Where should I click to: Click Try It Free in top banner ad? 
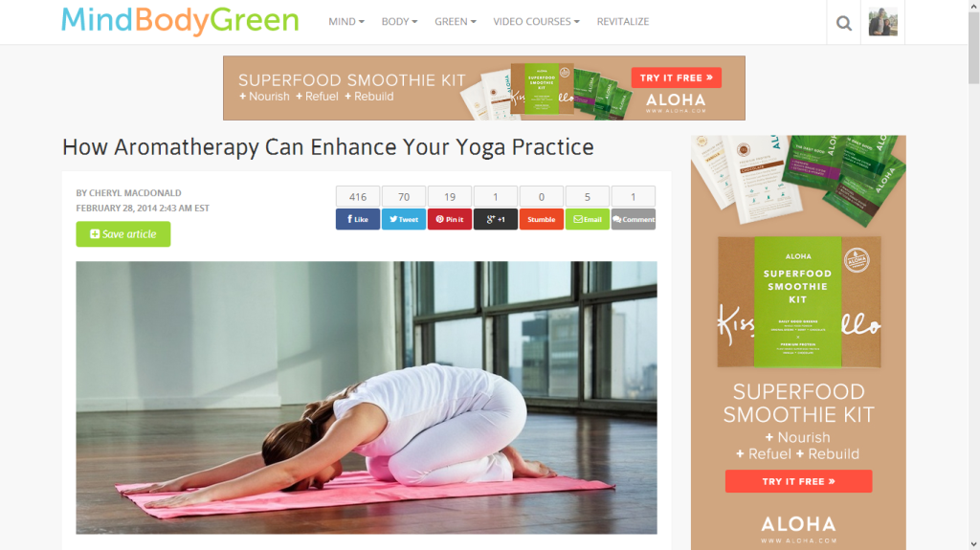point(677,77)
